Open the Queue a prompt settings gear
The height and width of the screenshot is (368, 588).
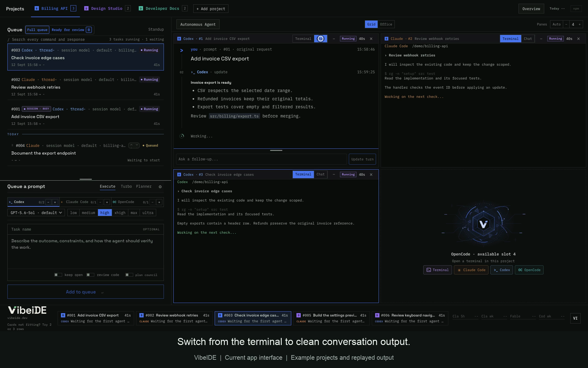click(x=160, y=187)
